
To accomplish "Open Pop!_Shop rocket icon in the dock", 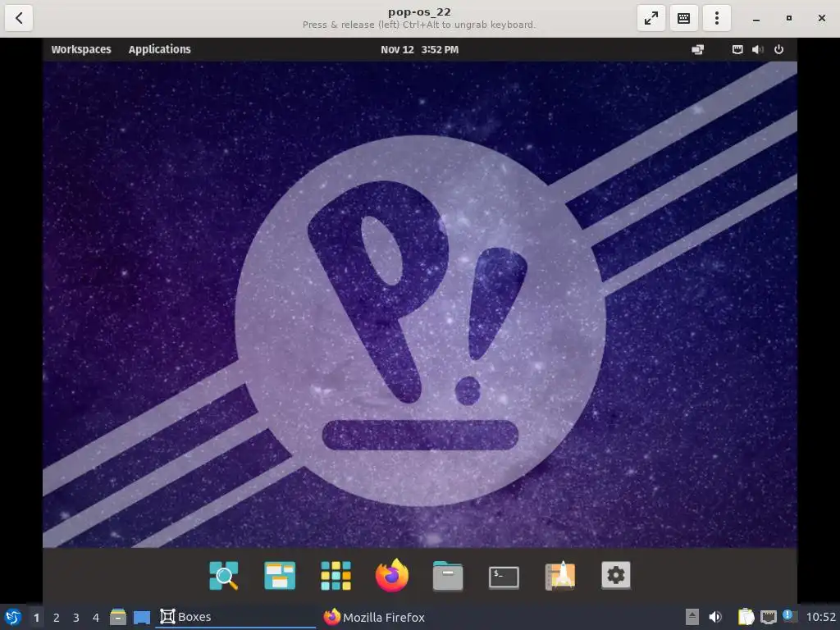I will 559,575.
